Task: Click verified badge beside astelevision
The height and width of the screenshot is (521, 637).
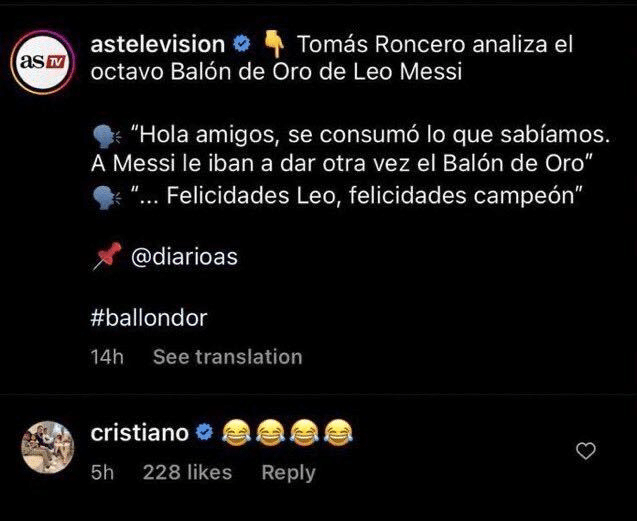Action: [x=242, y=45]
